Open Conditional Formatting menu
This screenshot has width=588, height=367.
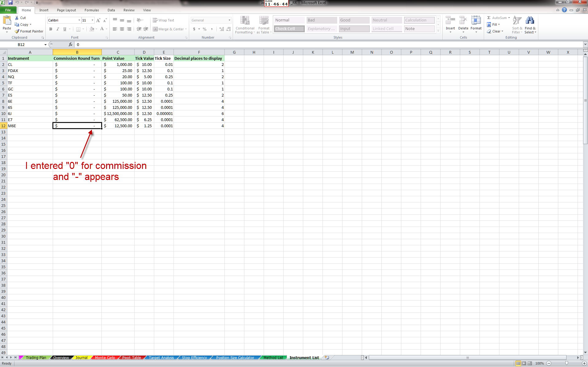pos(245,25)
